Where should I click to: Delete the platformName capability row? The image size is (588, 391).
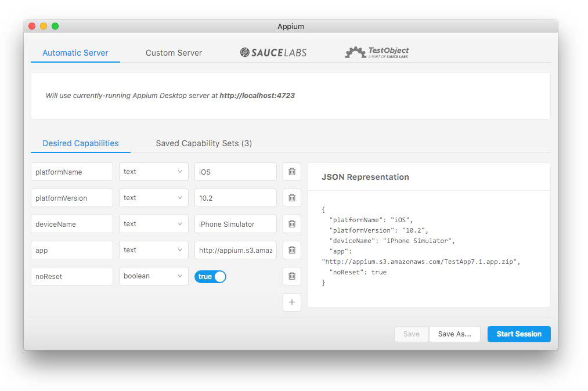point(291,172)
